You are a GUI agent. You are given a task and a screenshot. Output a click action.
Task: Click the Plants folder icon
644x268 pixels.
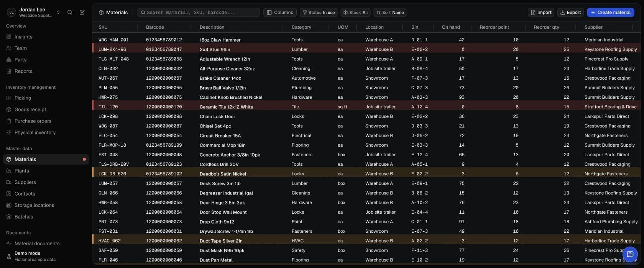pos(9,171)
